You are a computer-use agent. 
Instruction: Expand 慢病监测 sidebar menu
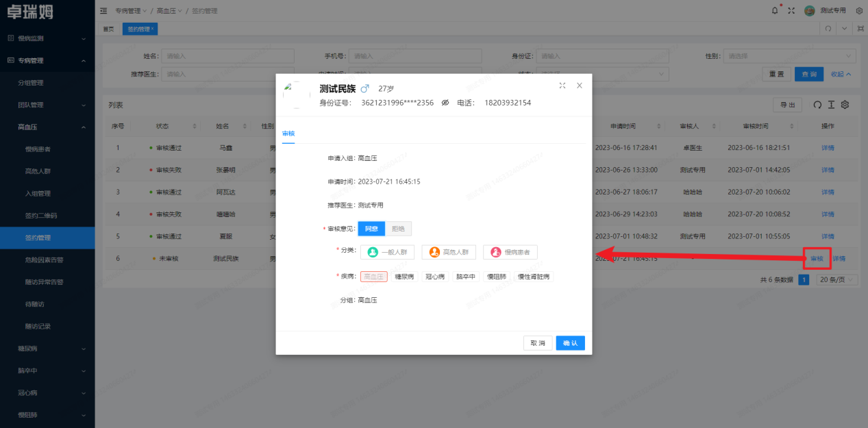pyautogui.click(x=47, y=38)
